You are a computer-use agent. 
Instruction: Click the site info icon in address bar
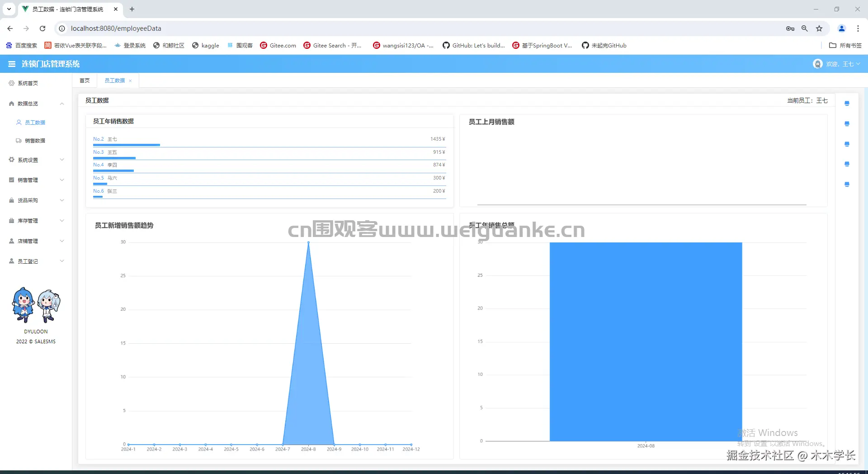point(62,28)
